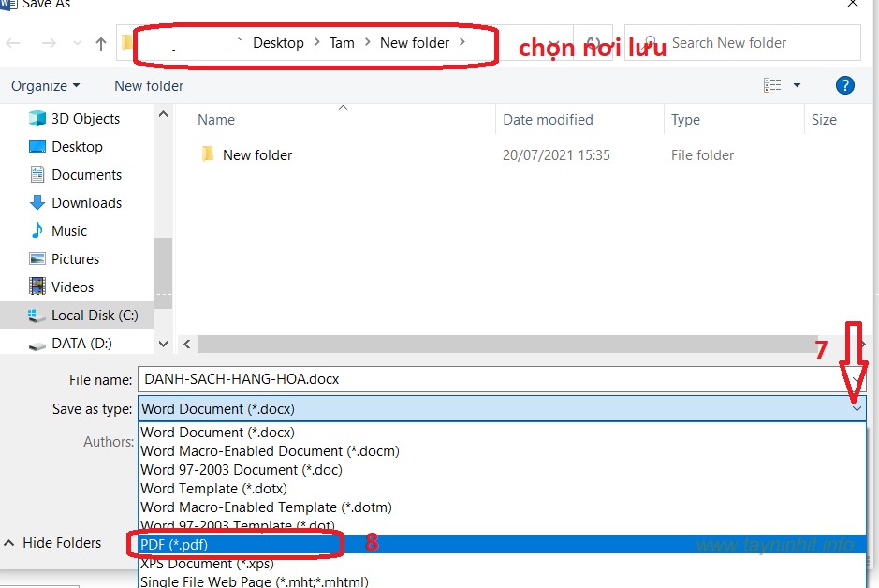Select Pictures in the navigation pane
Viewport: 879px width, 588px height.
[75, 259]
